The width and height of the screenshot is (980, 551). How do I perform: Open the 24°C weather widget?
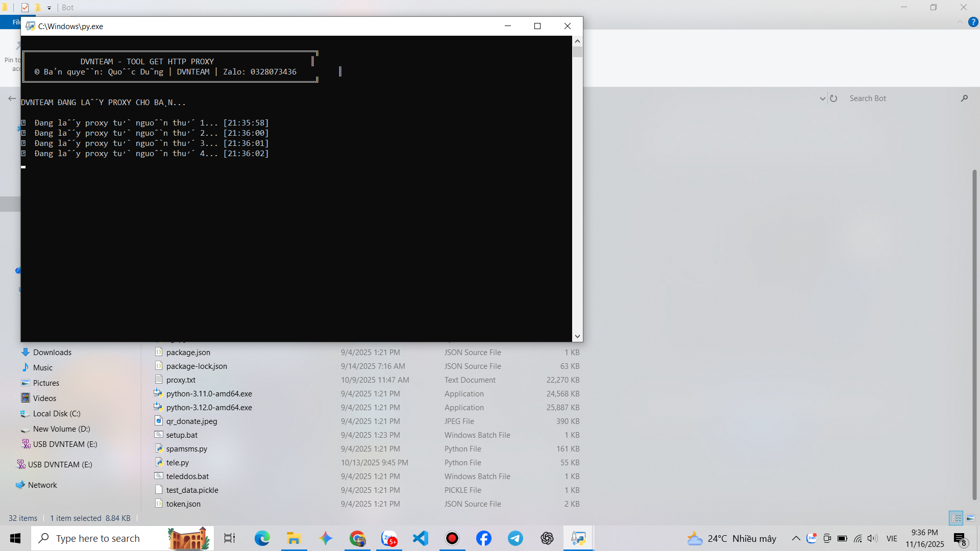[731, 539]
